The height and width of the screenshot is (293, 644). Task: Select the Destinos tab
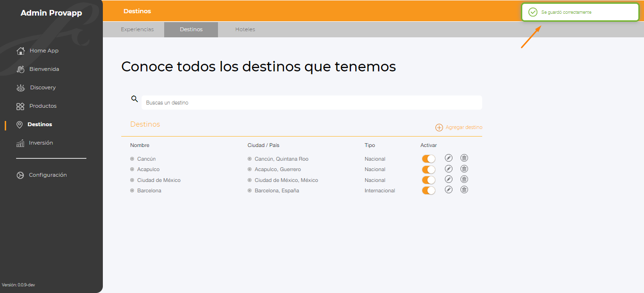(x=191, y=29)
